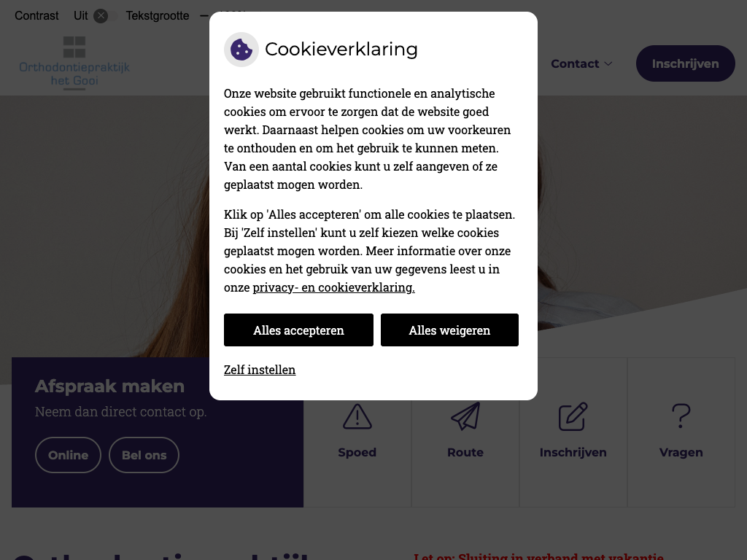Click the cookie icon in the dialog header
747x560 pixels.
[x=241, y=50]
